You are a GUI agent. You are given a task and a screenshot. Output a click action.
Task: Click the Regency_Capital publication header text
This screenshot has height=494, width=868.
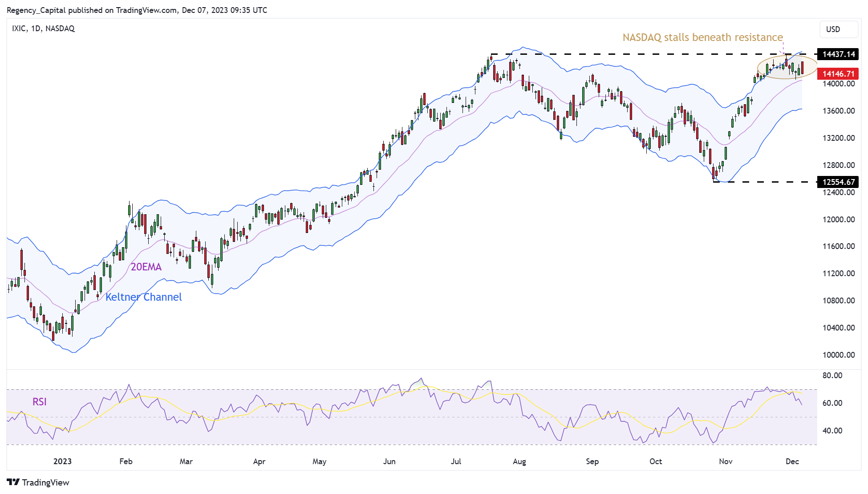pos(137,10)
